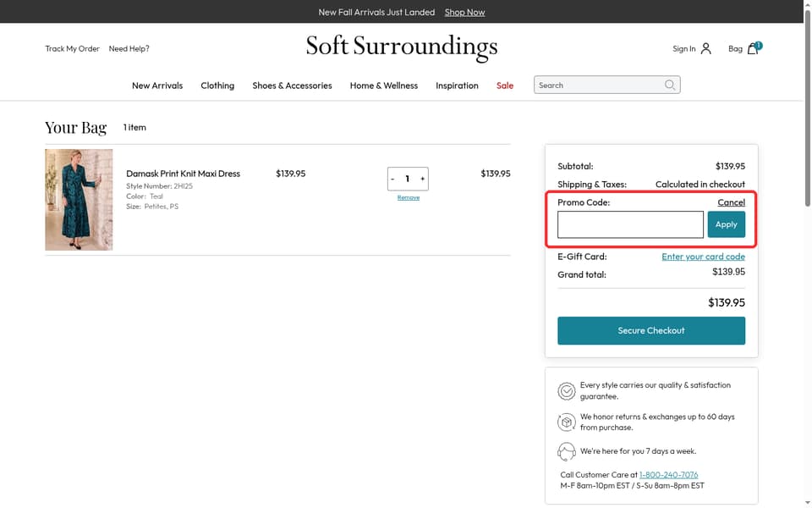This screenshot has width=812, height=508.
Task: Click 'Style Number: 2HI25' text
Action: (160, 186)
